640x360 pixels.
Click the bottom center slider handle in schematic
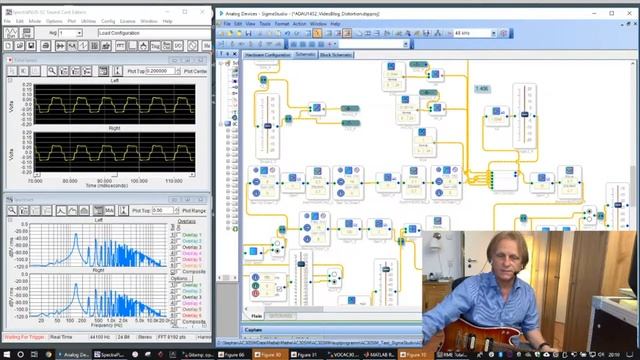click(x=386, y=269)
